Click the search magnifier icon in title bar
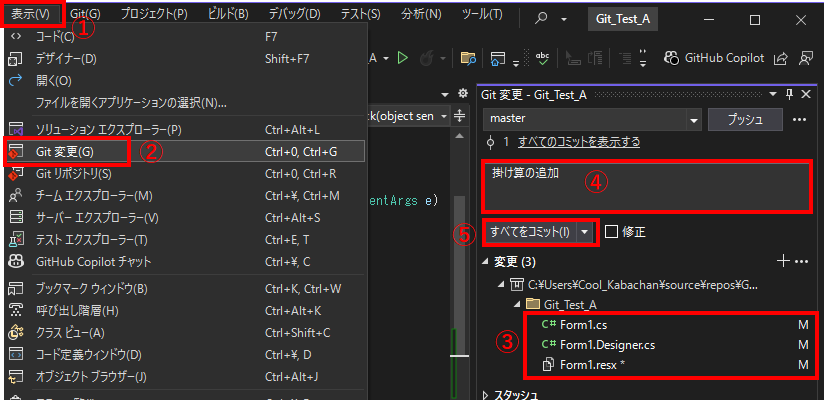This screenshot has height=400, width=824. pos(541,19)
